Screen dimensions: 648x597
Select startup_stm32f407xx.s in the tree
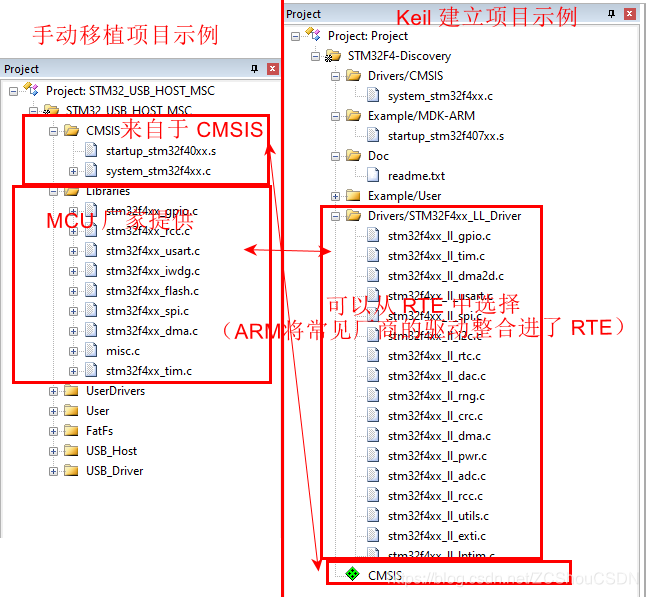pos(446,136)
